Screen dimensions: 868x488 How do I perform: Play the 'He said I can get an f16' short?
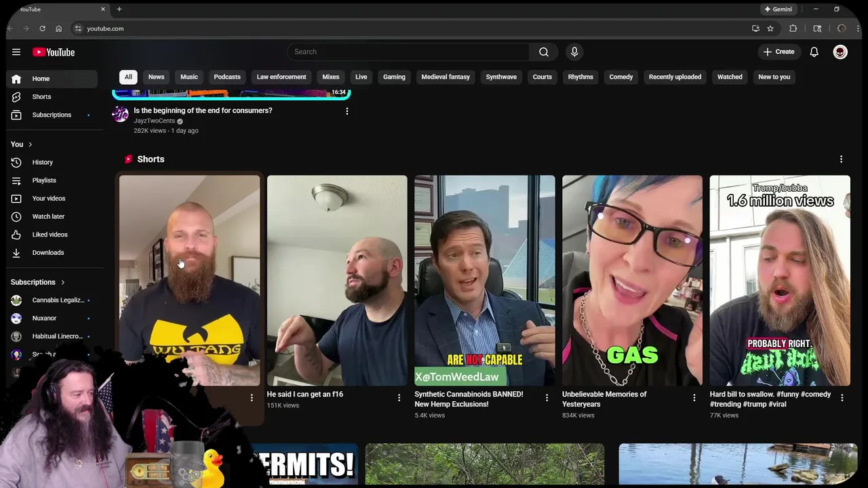(337, 281)
